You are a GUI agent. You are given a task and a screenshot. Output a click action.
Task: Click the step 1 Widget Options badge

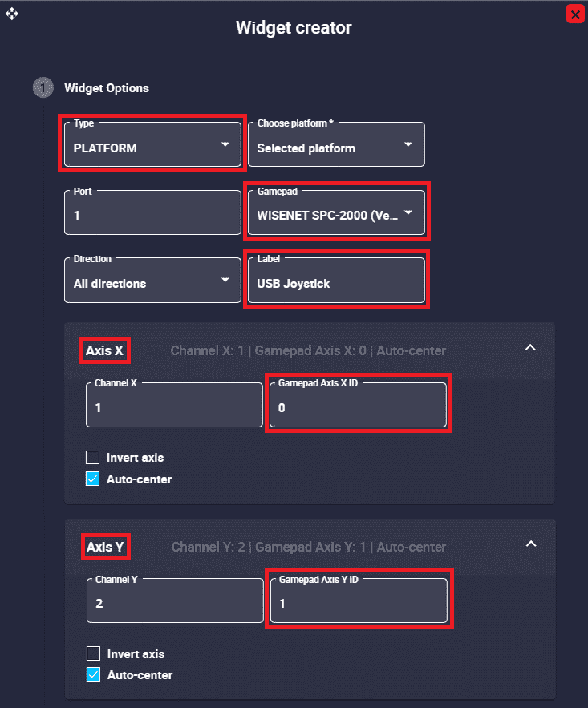click(x=43, y=88)
